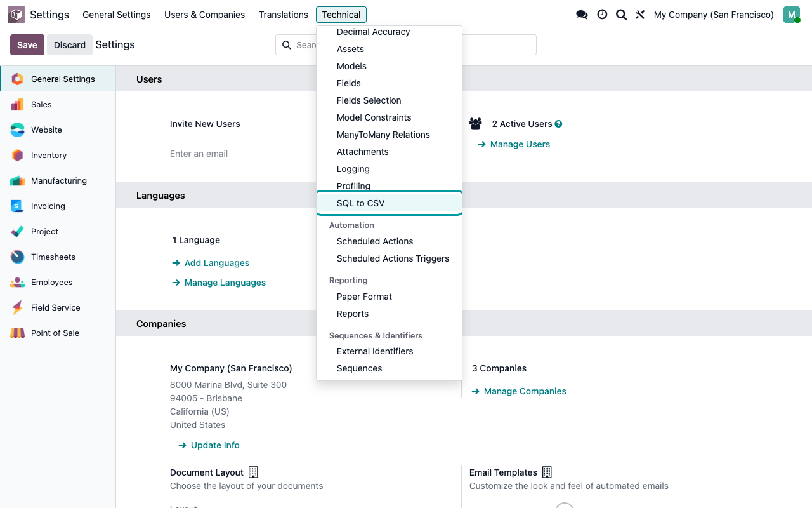Open the company switcher My Company (San Francisco)

[x=714, y=15]
